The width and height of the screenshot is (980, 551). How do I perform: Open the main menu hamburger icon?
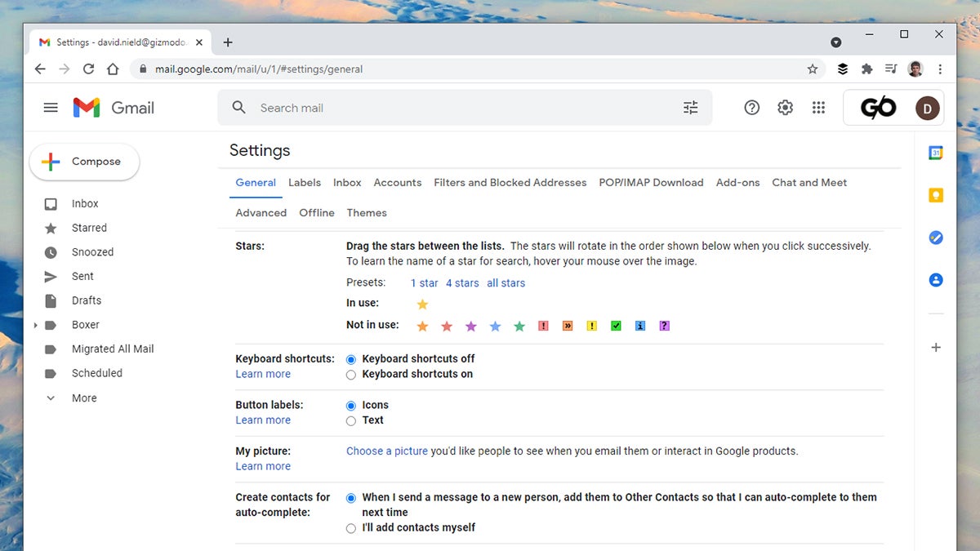51,107
